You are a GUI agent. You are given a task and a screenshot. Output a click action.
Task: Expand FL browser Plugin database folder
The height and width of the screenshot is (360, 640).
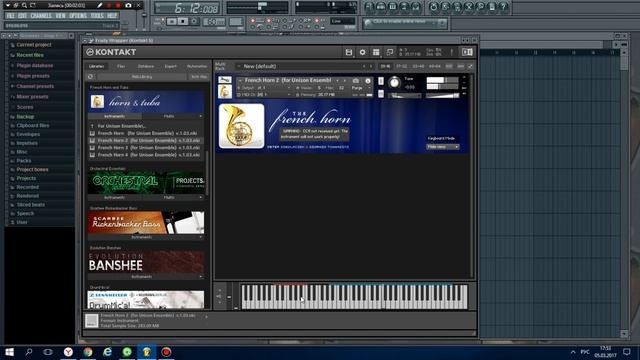tap(35, 65)
